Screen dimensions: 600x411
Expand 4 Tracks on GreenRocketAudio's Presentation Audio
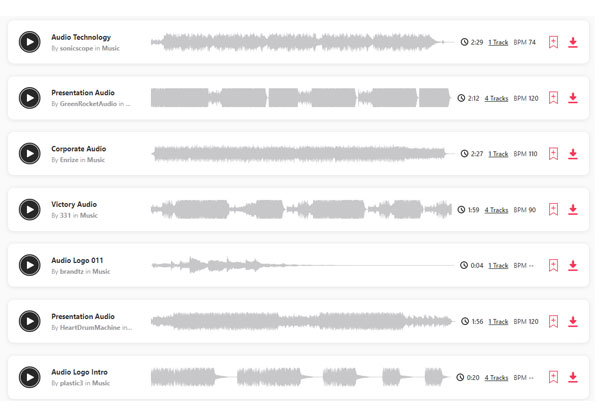(x=496, y=98)
